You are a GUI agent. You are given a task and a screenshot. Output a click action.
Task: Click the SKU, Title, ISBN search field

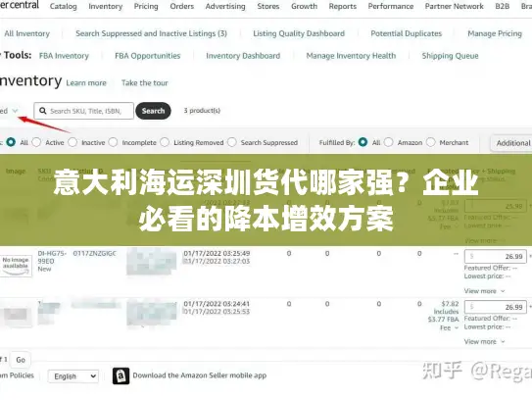tap(84, 111)
